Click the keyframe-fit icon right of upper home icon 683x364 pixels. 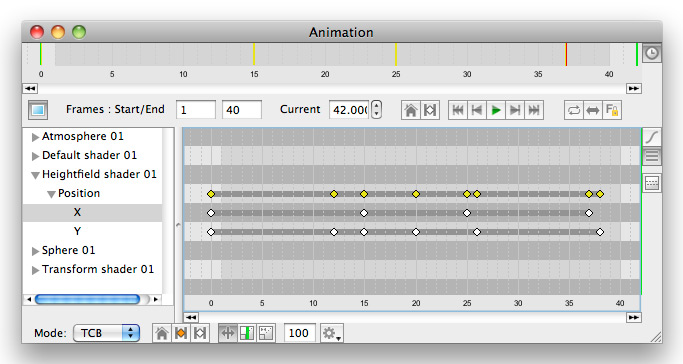pyautogui.click(x=430, y=110)
